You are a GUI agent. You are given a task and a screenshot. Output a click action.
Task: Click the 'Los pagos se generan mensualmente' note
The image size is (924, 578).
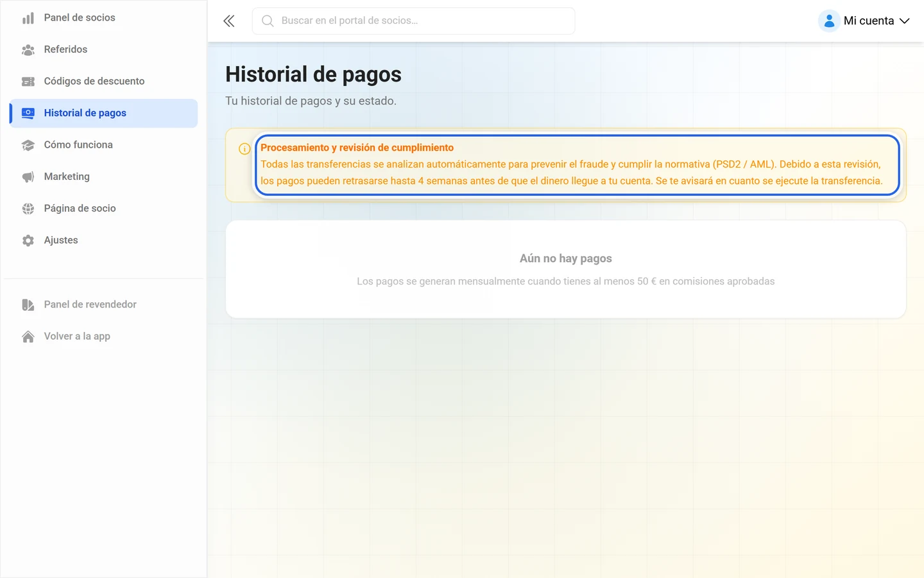click(566, 281)
